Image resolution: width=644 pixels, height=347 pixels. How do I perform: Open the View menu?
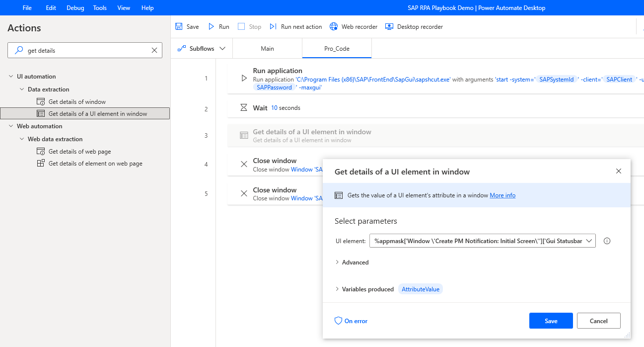124,8
